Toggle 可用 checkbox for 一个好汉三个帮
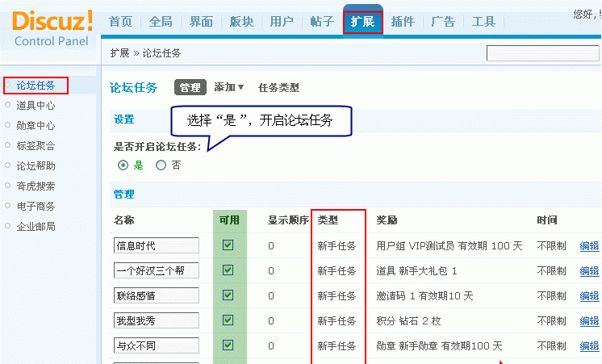 (x=228, y=270)
